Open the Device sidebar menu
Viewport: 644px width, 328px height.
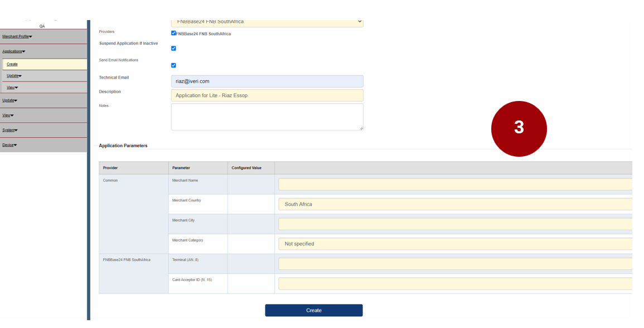9,145
